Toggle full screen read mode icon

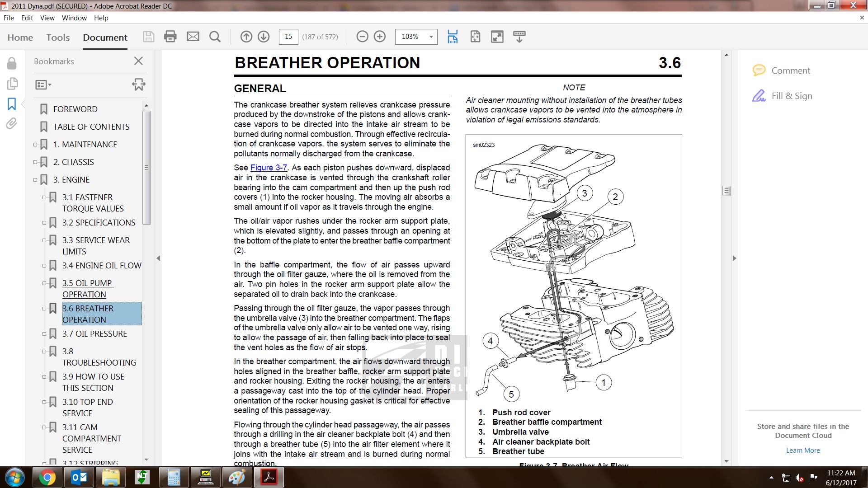point(497,37)
